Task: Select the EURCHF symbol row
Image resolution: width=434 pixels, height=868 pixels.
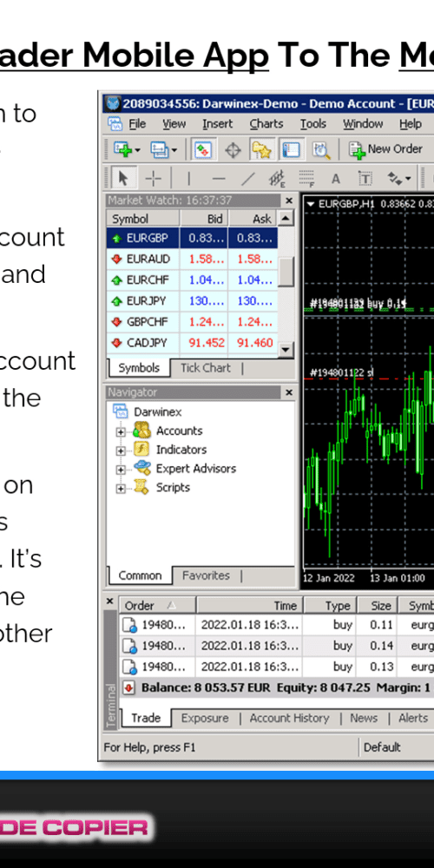Action: point(192,280)
